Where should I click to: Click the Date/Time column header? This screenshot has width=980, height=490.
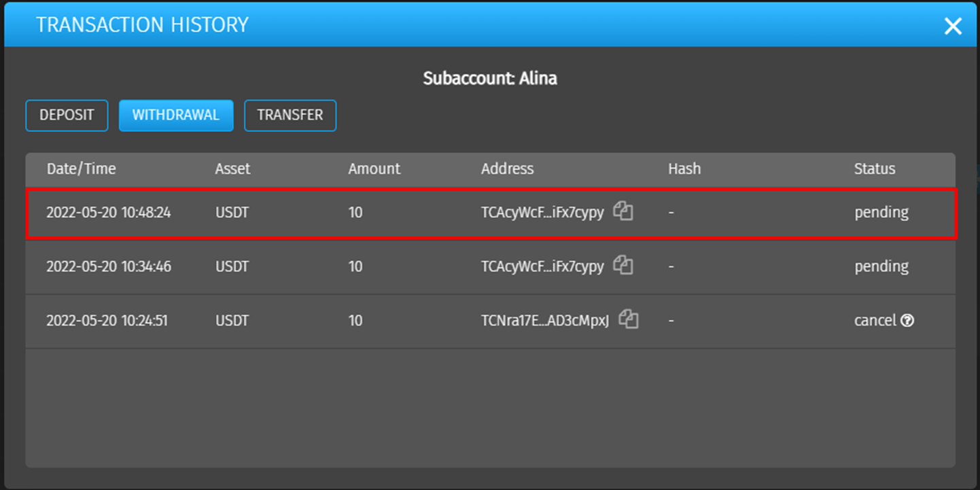(82, 169)
